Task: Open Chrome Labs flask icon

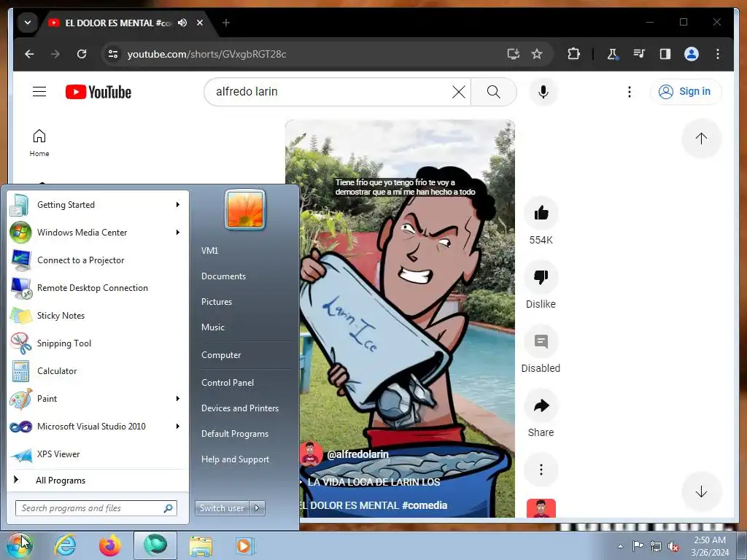Action: click(612, 54)
